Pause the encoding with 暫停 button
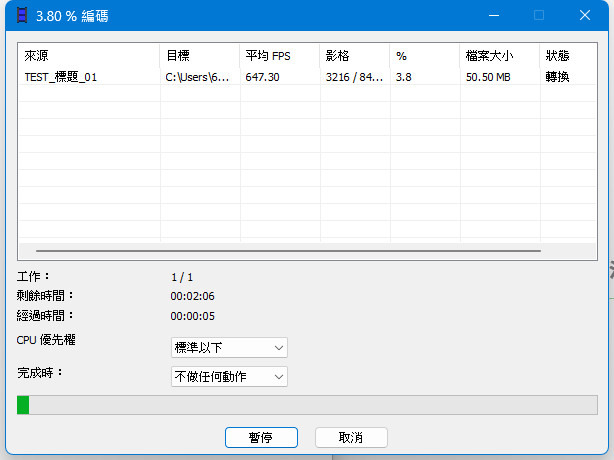This screenshot has width=614, height=460. click(x=261, y=437)
